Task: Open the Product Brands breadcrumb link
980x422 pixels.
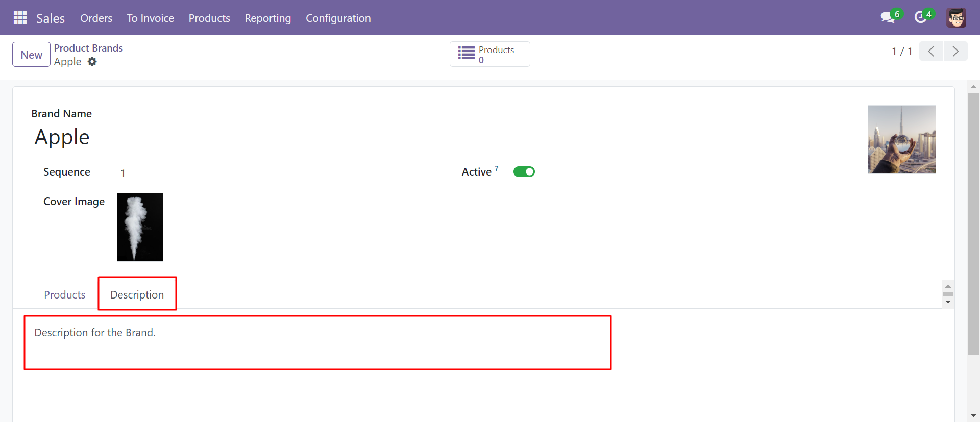Action: click(88, 48)
